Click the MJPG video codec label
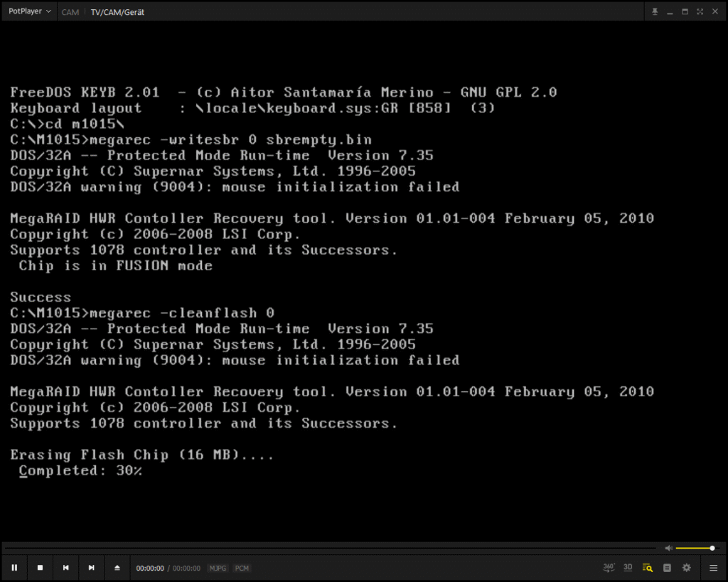Image resolution: width=728 pixels, height=582 pixels. [x=218, y=568]
